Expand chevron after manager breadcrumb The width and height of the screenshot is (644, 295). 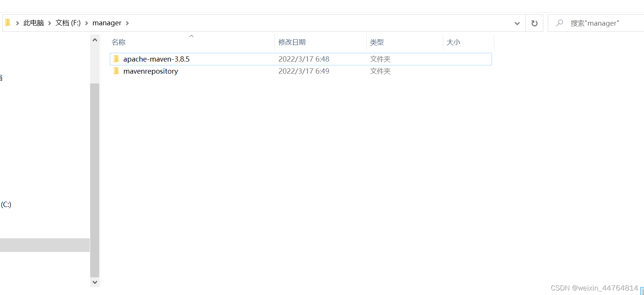(x=127, y=23)
